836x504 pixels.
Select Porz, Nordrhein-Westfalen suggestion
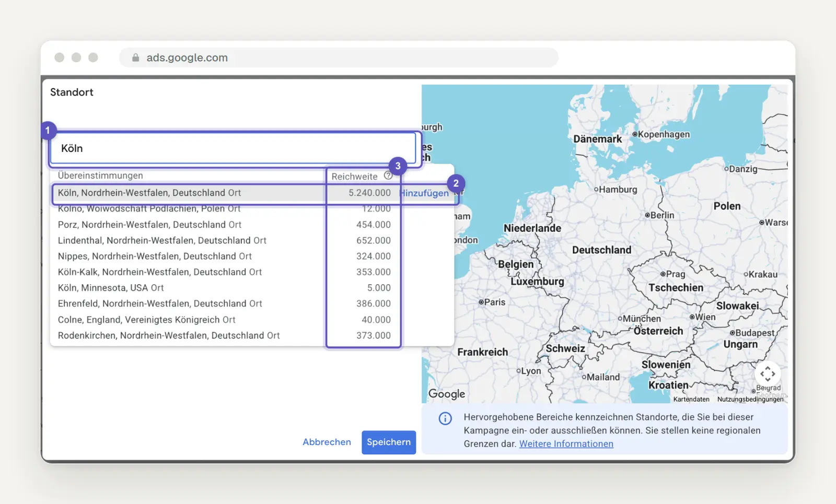point(149,225)
